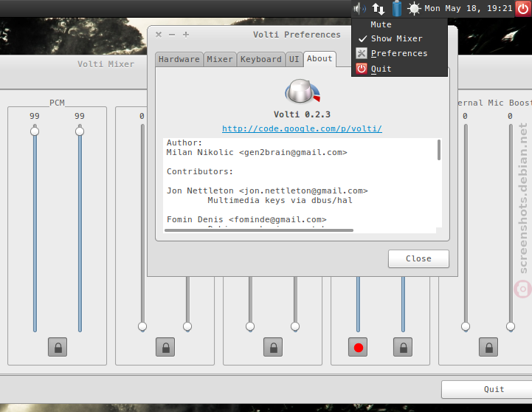Toggle the PCM channel lock button

[x=58, y=347]
